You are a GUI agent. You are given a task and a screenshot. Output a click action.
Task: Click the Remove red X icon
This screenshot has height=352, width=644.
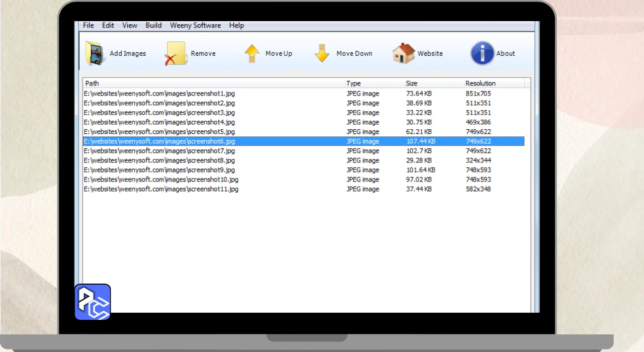pyautogui.click(x=176, y=53)
